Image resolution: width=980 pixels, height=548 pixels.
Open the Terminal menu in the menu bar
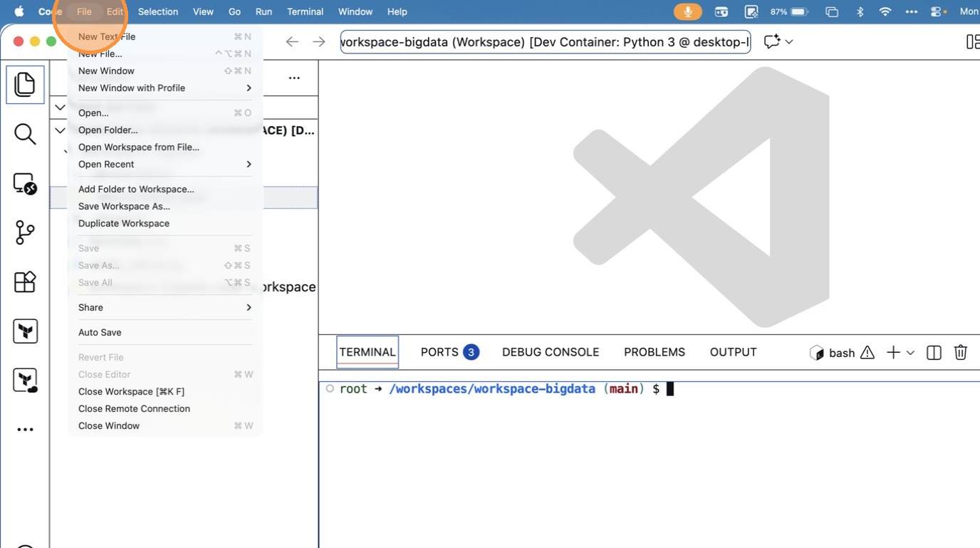coord(305,11)
